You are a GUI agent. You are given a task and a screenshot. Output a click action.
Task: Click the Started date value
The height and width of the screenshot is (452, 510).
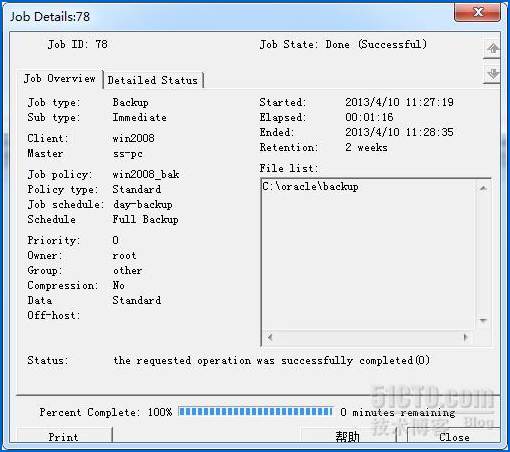tap(399, 102)
